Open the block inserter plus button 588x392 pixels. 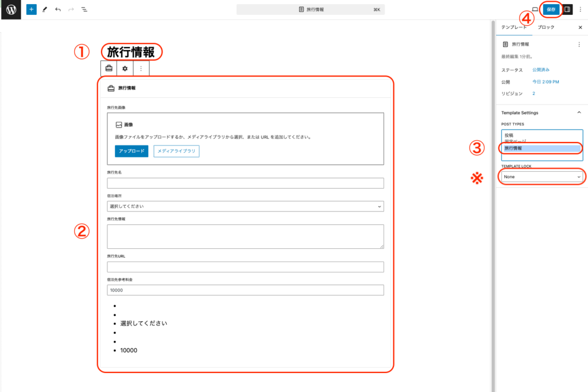tap(31, 10)
